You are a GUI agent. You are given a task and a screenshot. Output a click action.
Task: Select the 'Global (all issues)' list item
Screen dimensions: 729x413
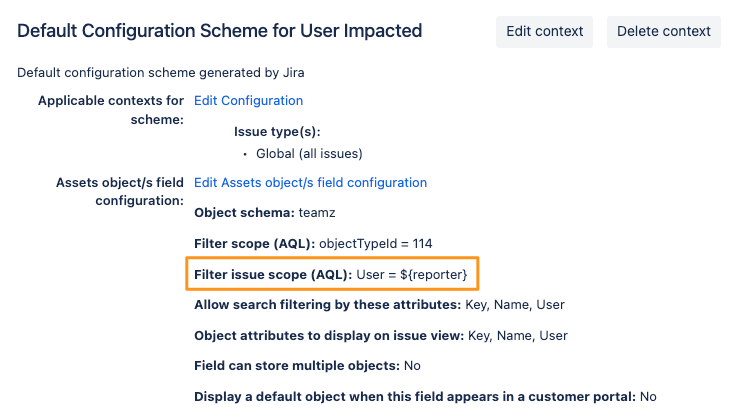tap(309, 154)
